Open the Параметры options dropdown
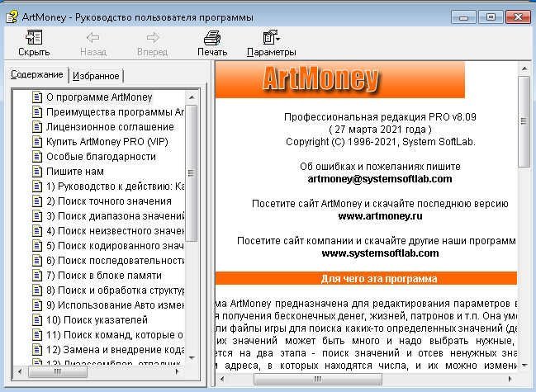This screenshot has height=392, width=536. [x=271, y=38]
